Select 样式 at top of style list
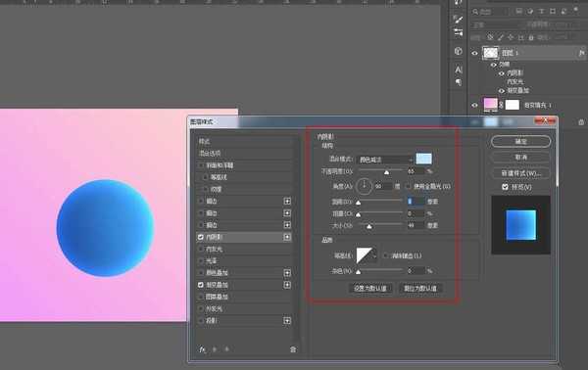Screen dimensions: 588x370 (205, 142)
